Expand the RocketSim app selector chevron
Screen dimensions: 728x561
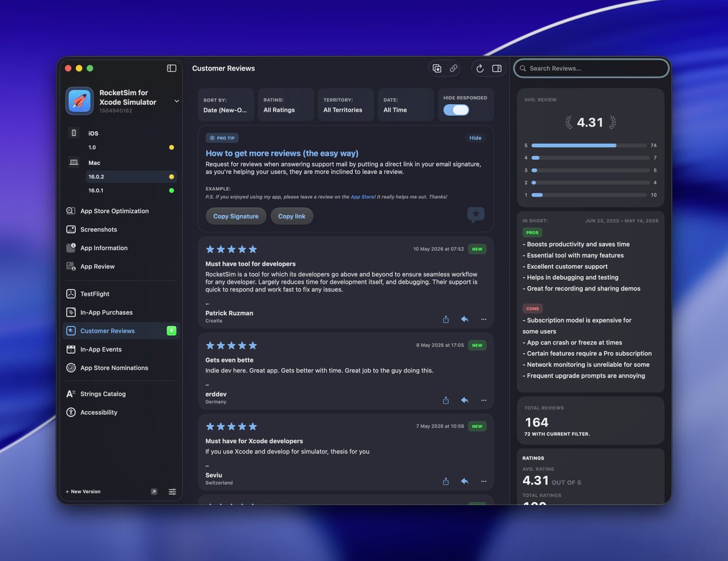pos(177,101)
